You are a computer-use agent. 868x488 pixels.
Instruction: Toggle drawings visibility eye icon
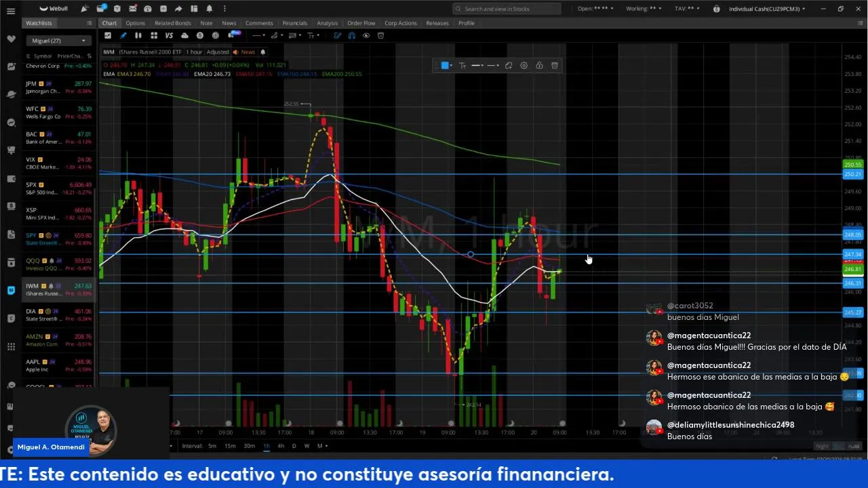point(366,35)
